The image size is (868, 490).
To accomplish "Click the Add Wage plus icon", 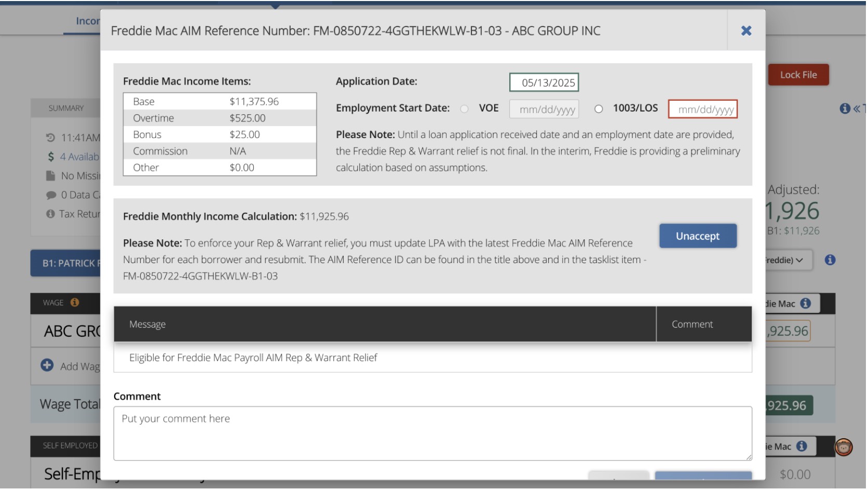I will [47, 366].
